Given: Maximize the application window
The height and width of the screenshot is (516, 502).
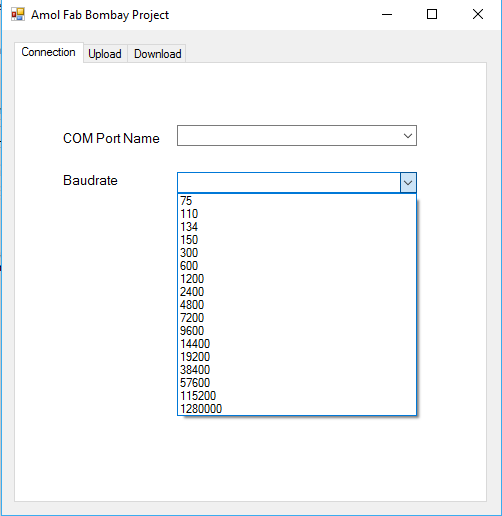Looking at the screenshot, I should click(x=432, y=14).
